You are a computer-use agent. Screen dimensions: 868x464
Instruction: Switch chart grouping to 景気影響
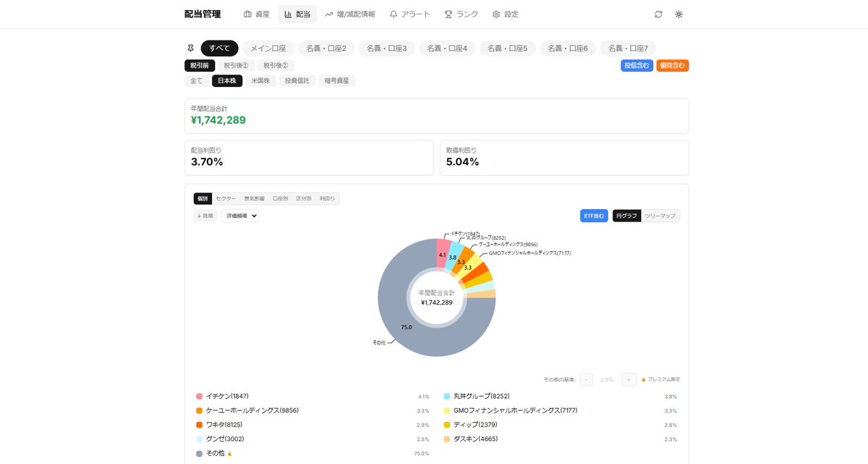(x=254, y=198)
